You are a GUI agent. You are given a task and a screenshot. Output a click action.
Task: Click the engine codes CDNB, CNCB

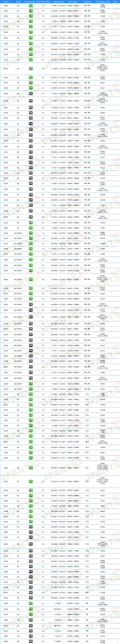point(103,609)
